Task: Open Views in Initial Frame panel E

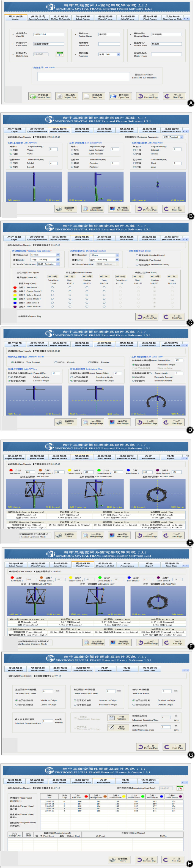Action: (x=65, y=535)
